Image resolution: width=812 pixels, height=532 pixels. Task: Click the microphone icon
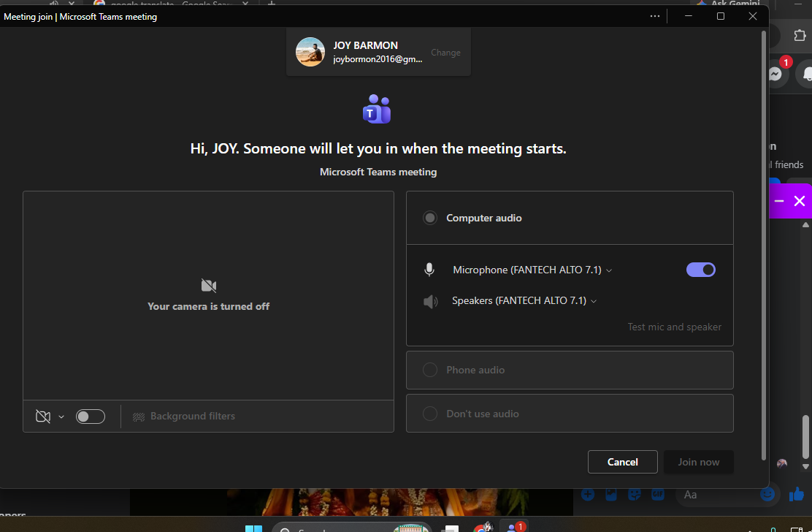click(429, 270)
